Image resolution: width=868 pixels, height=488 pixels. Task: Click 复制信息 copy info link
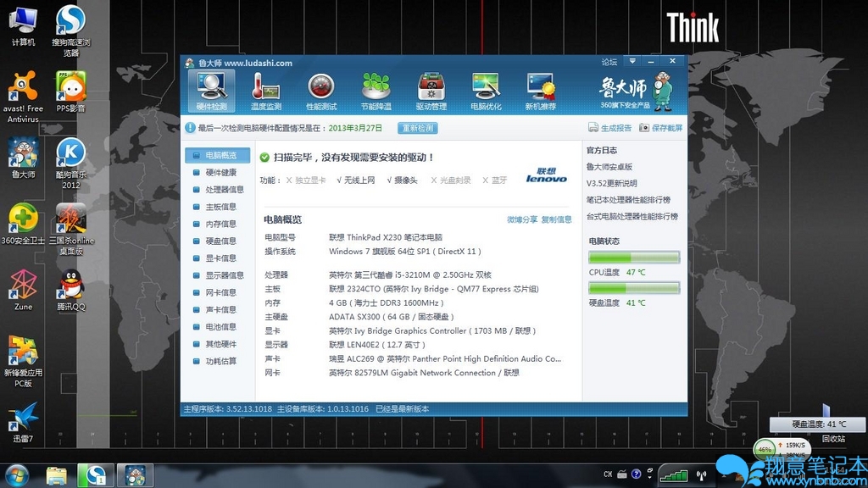pos(556,219)
